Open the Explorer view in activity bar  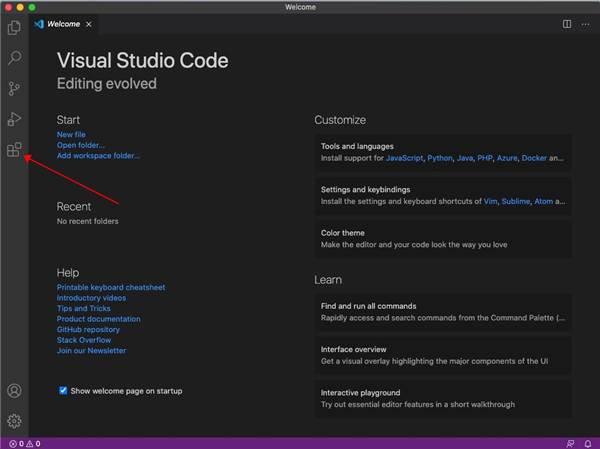coord(14,27)
